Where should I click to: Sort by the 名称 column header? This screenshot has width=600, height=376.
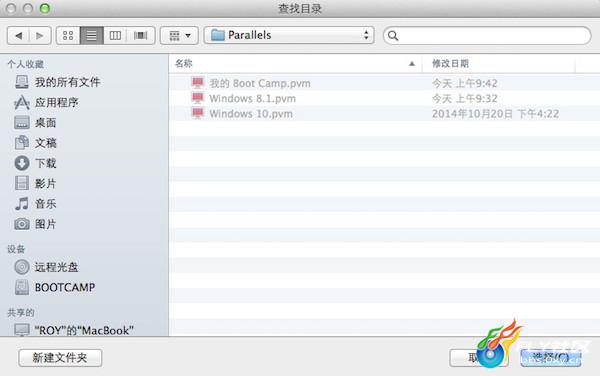(x=295, y=63)
